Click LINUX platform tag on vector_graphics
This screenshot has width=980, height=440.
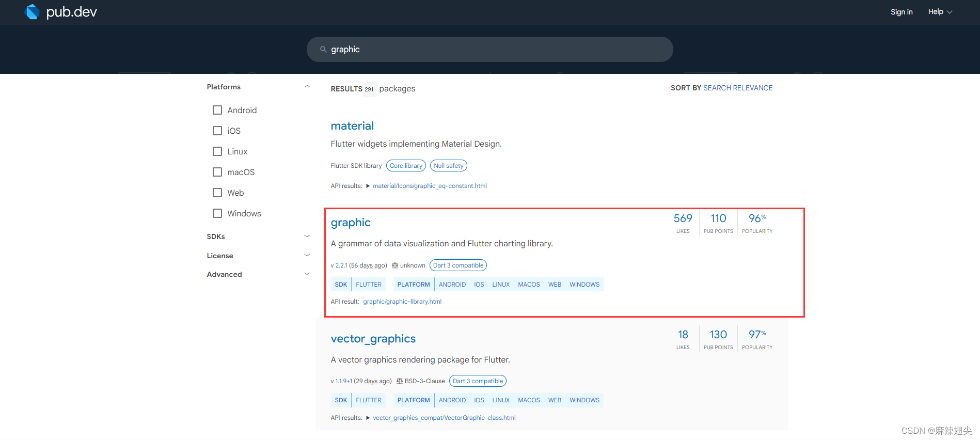(x=501, y=400)
